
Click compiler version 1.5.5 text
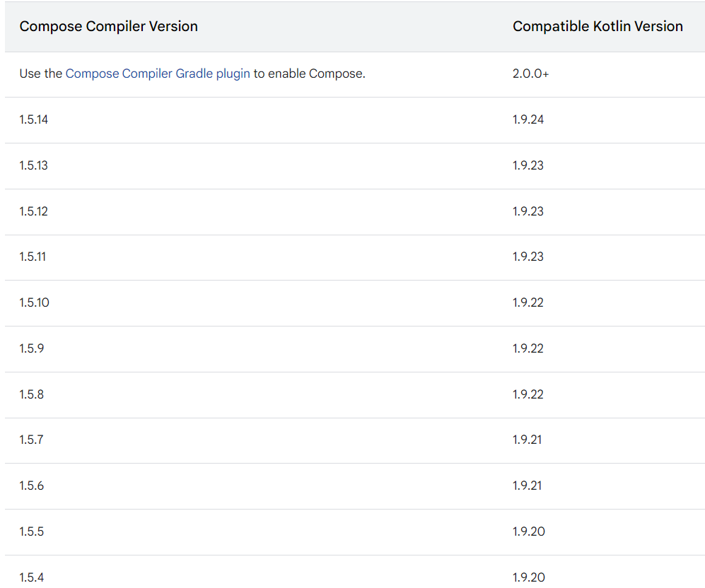tap(32, 531)
